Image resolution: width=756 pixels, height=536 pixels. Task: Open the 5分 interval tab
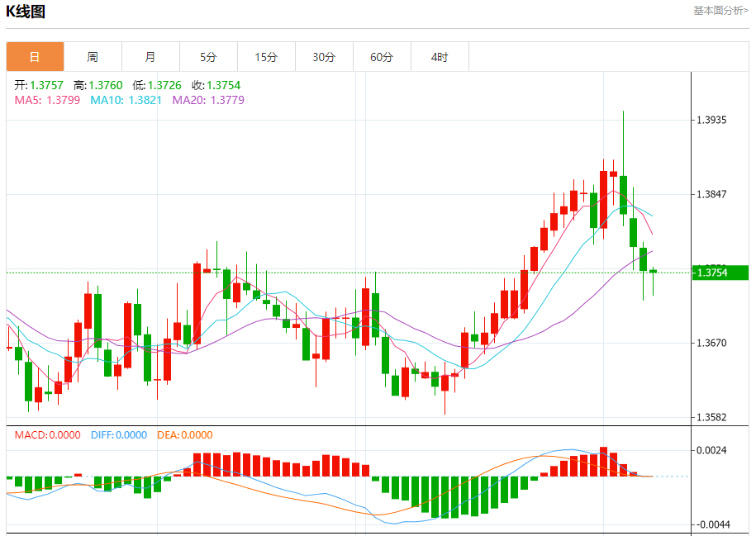(x=208, y=57)
